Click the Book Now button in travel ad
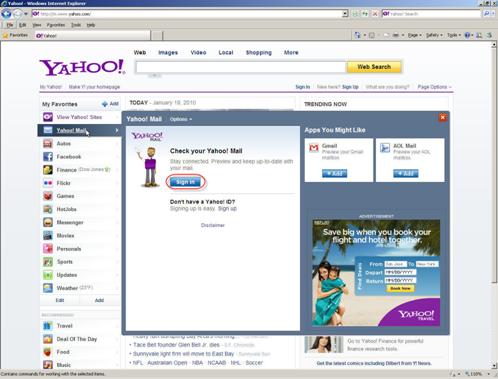The height and width of the screenshot is (379, 498). click(x=400, y=288)
